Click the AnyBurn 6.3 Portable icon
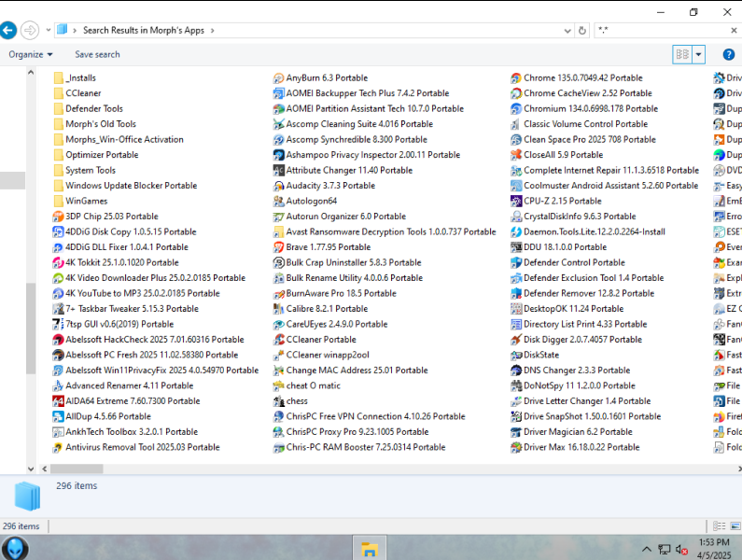The width and height of the screenshot is (742, 560). point(279,78)
